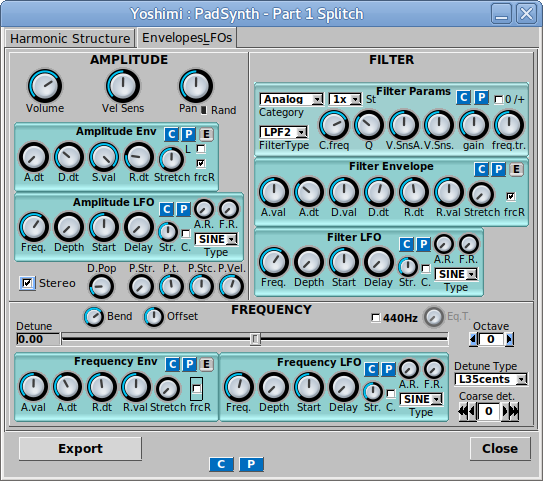Open Amplitude LFO SINE Type dropdown
543x481 pixels.
[x=216, y=239]
